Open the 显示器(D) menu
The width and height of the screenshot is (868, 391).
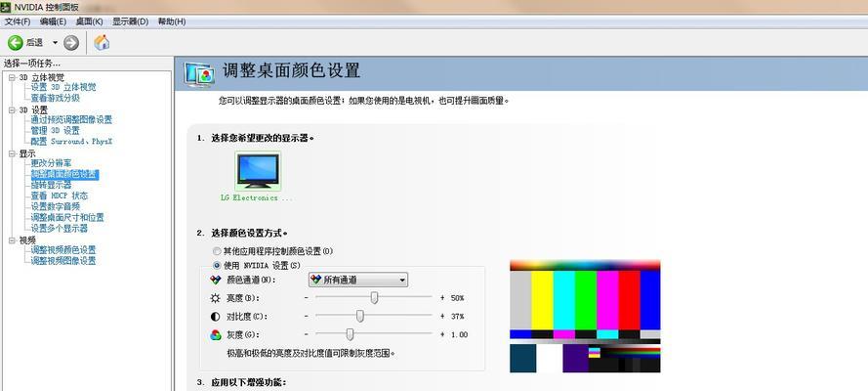[x=130, y=22]
